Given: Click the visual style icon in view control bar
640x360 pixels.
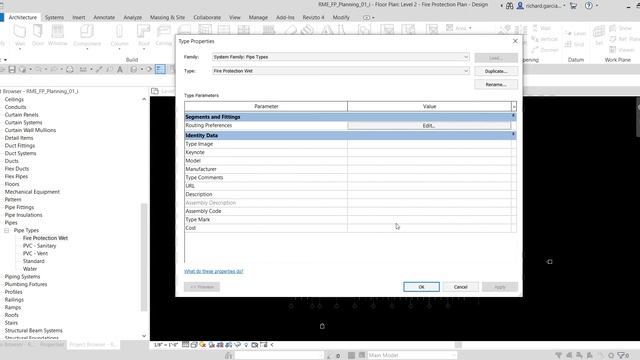Looking at the screenshot, I should tap(194, 345).
